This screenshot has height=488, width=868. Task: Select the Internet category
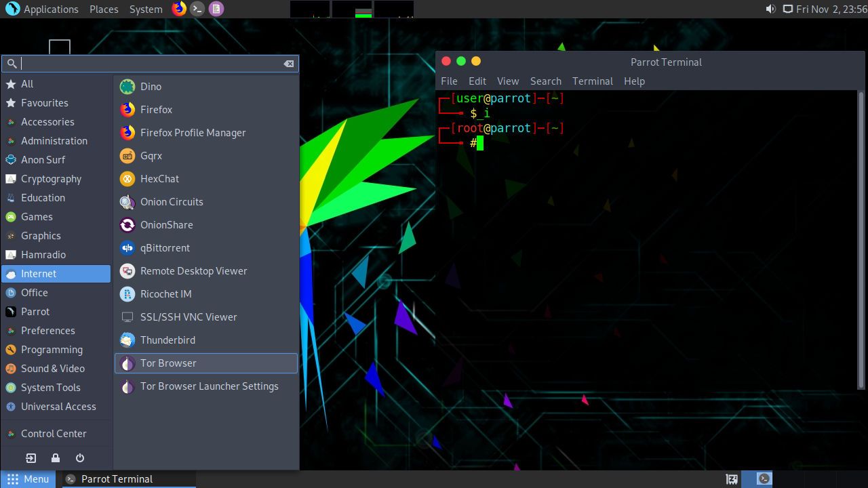(x=56, y=273)
